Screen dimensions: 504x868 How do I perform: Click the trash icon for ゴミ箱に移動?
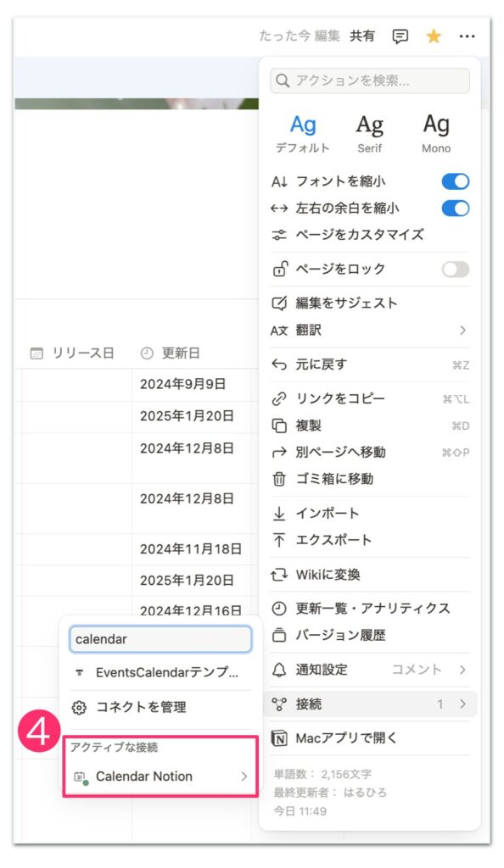[279, 479]
